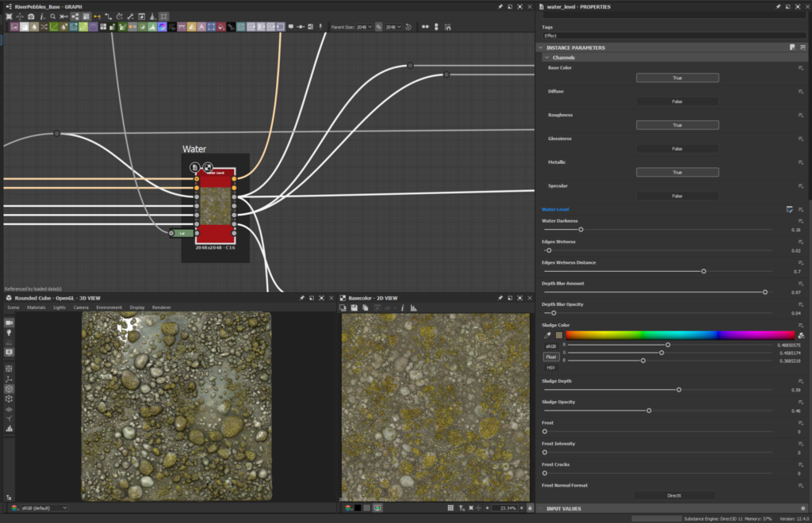
Task: Open the Environment menu in 3D view
Action: pos(109,307)
